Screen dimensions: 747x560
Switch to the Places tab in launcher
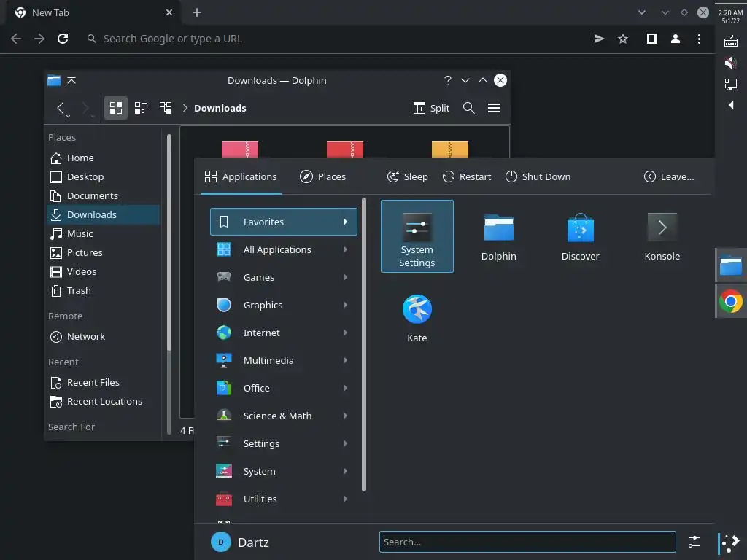tap(322, 176)
